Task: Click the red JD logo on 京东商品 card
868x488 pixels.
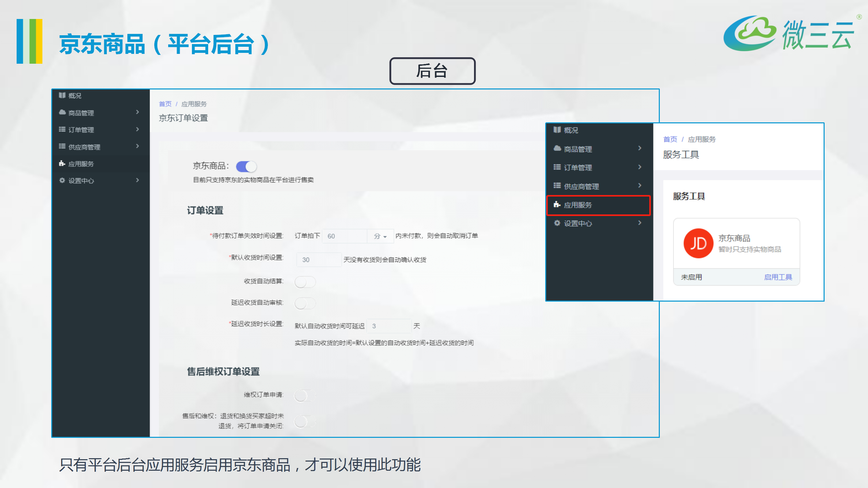Action: [x=698, y=243]
